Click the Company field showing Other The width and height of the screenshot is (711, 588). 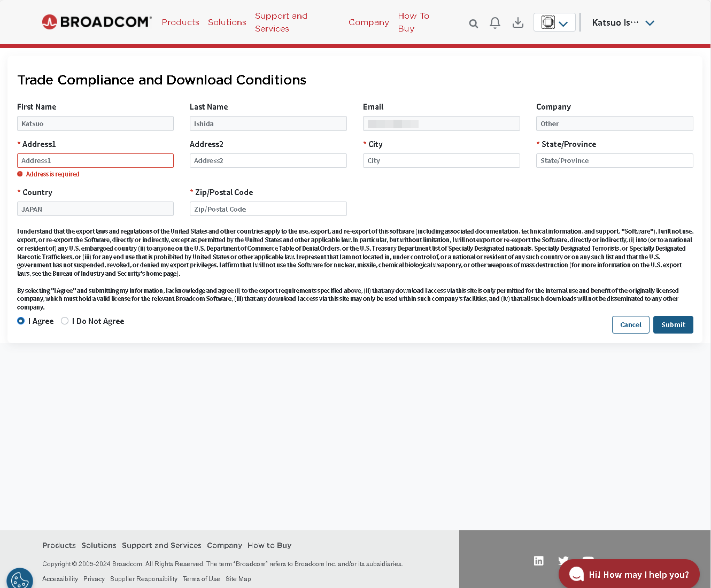point(615,123)
